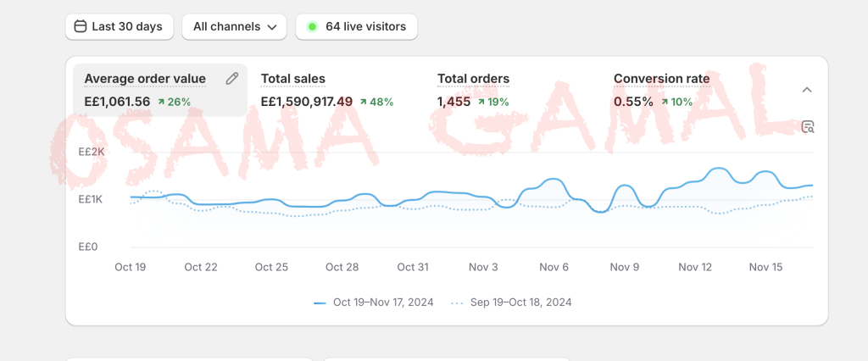
Task: Toggle the Oct 19–Nov 17, 2024 legend series
Action: coord(375,302)
